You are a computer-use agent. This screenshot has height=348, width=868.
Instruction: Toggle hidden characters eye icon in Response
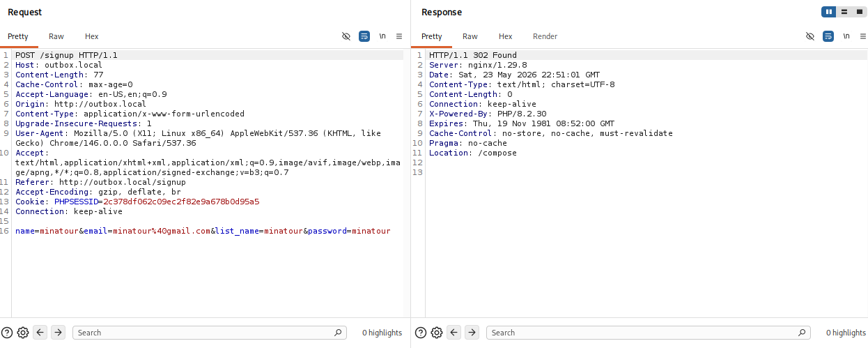coord(810,36)
